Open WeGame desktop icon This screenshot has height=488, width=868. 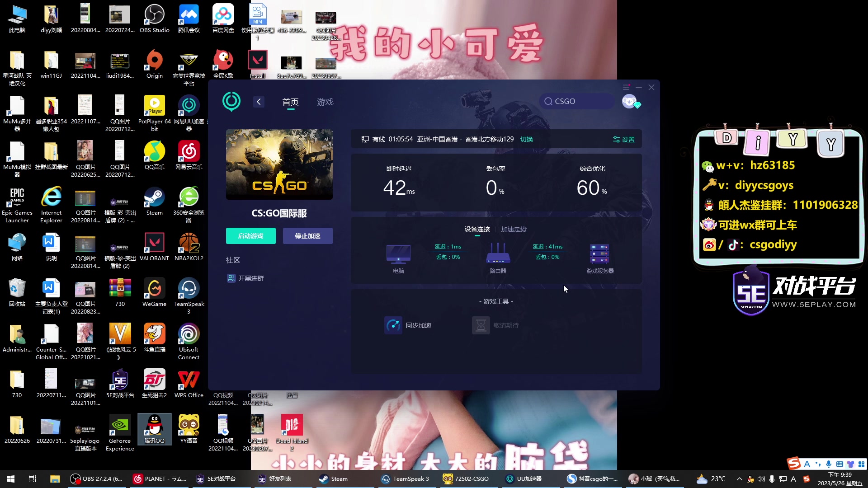[x=154, y=293]
